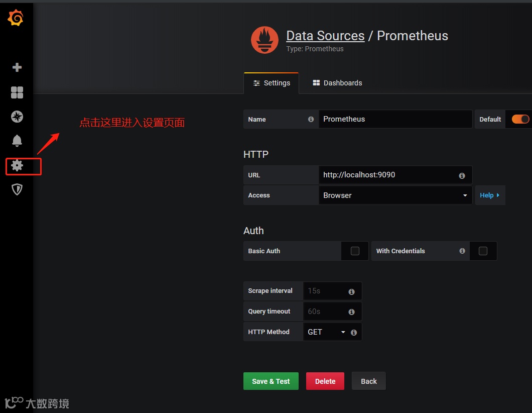Click the 'Type: Prometheus' subtitle text
The width and height of the screenshot is (532, 413).
tap(315, 49)
